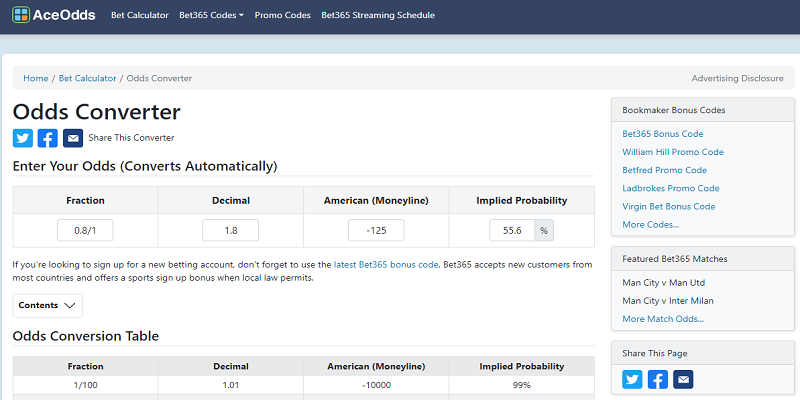
Task: Click the AceOdds logo icon
Action: pyautogui.click(x=21, y=15)
